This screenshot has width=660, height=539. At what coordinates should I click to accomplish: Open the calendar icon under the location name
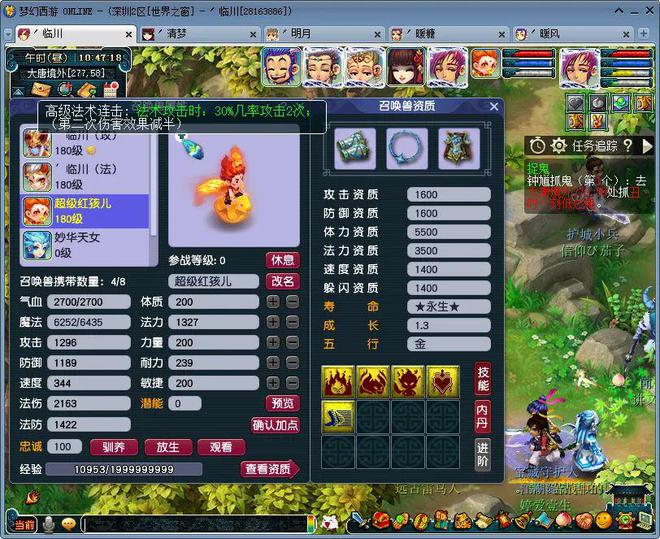(x=110, y=90)
